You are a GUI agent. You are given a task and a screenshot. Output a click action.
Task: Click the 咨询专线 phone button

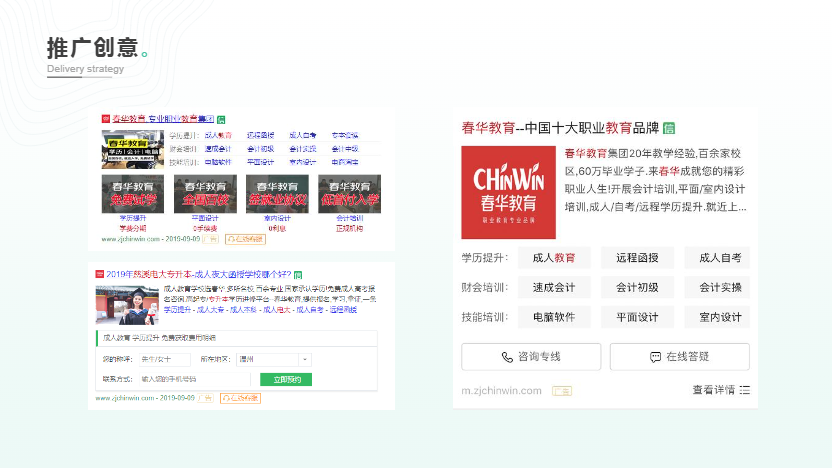pyautogui.click(x=531, y=357)
